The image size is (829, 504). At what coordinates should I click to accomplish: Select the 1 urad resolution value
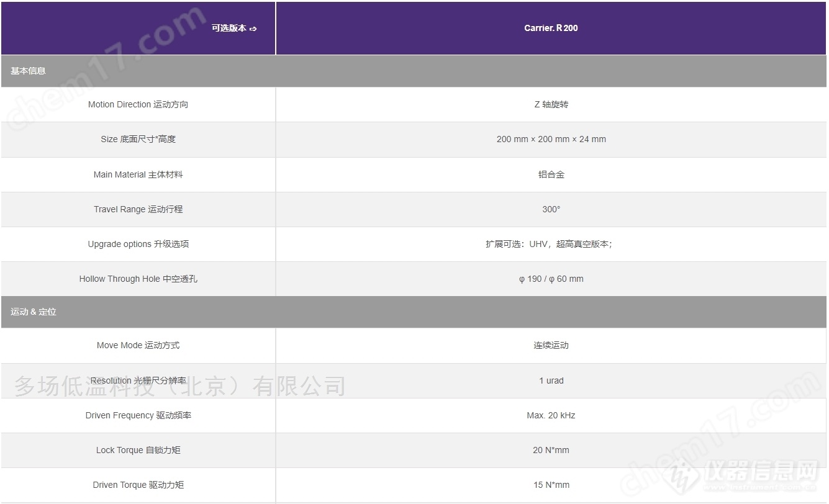[x=551, y=380]
